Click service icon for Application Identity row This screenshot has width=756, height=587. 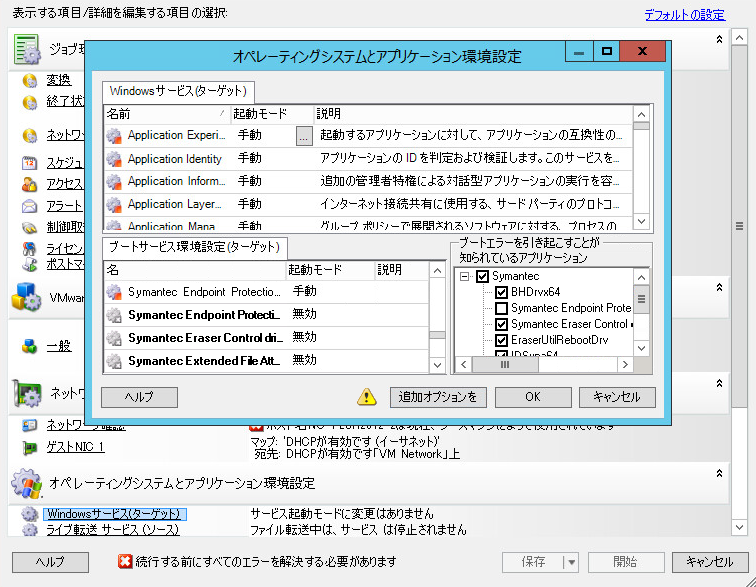point(114,159)
